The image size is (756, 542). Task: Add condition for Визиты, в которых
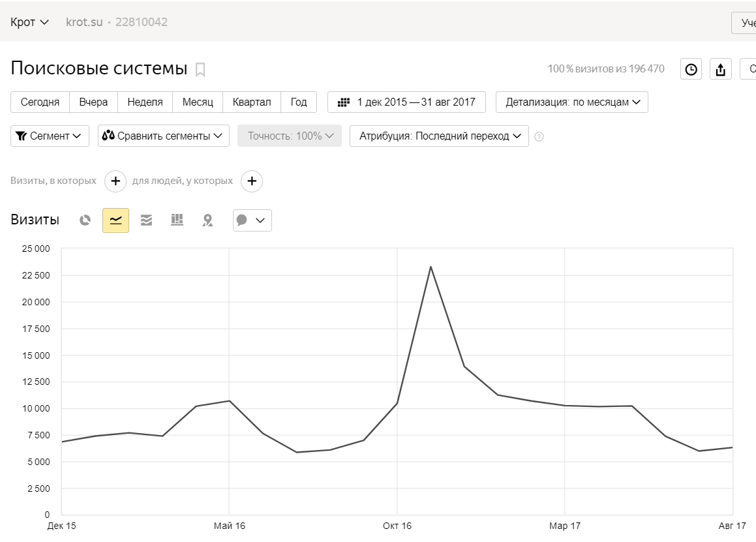tap(115, 181)
